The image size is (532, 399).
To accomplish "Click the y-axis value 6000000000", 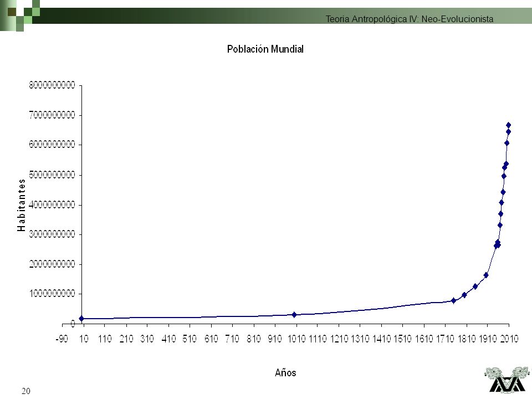I will pyautogui.click(x=52, y=145).
